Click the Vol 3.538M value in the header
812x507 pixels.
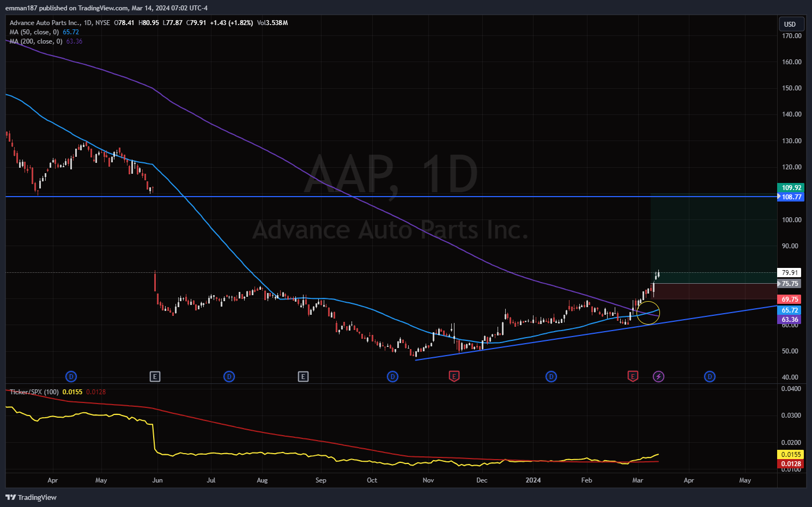coord(272,23)
